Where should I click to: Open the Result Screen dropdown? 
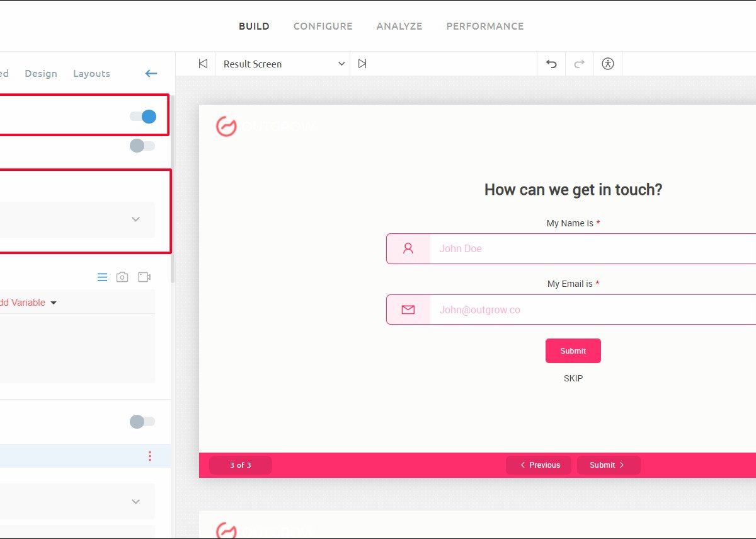pyautogui.click(x=282, y=64)
